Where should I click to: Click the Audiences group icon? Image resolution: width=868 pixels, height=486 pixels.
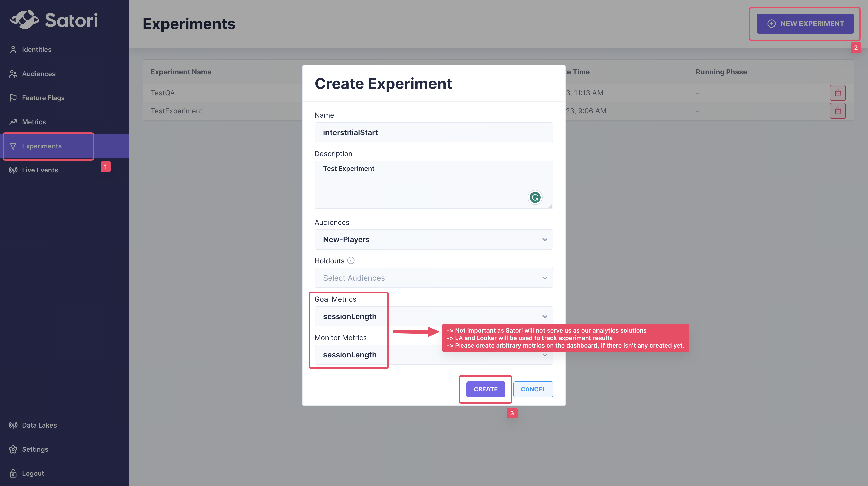click(13, 74)
